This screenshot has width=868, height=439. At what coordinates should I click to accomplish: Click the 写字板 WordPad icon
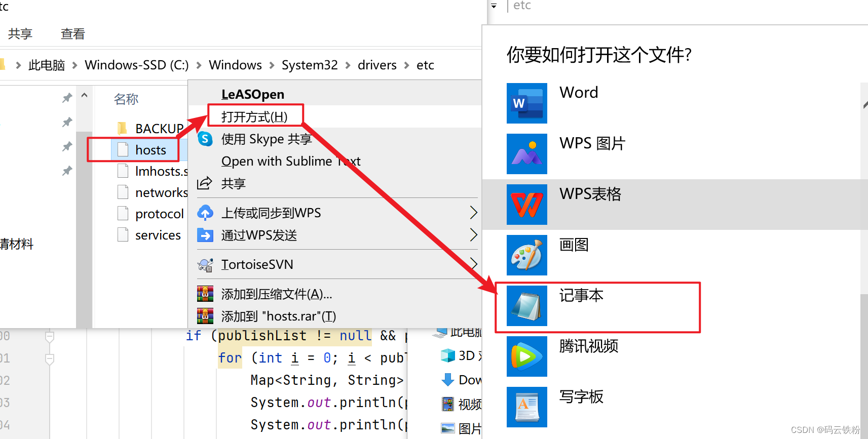coord(527,407)
